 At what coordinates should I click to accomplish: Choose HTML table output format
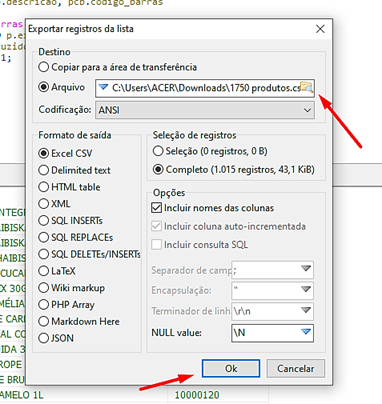(x=69, y=187)
